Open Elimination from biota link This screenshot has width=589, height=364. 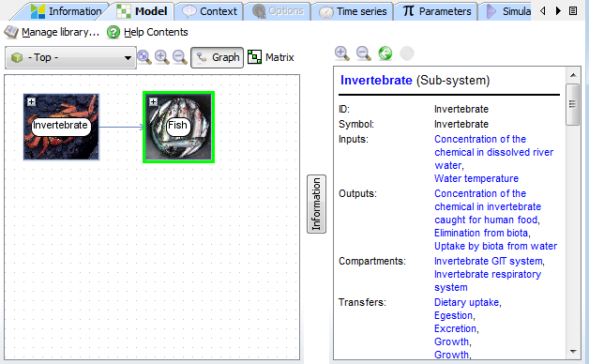pos(481,233)
